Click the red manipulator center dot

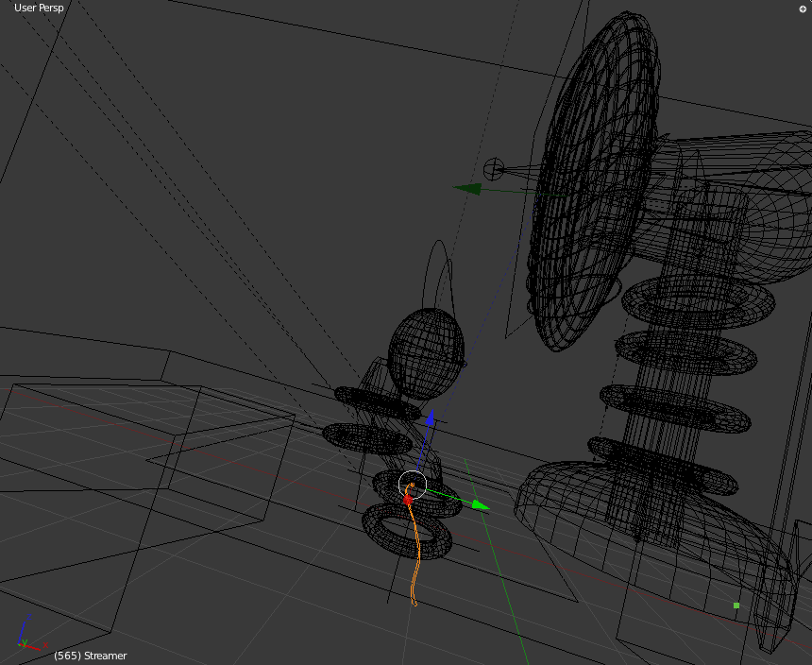408,500
